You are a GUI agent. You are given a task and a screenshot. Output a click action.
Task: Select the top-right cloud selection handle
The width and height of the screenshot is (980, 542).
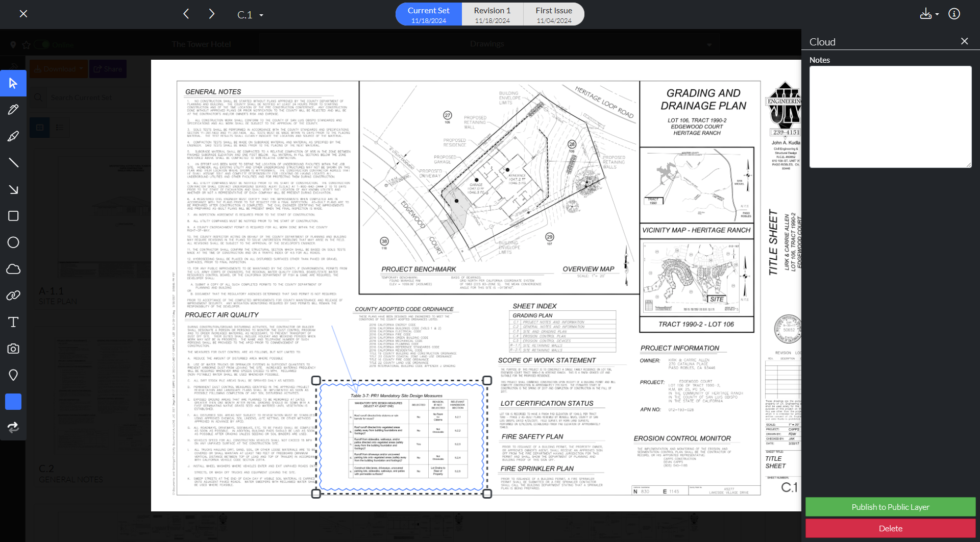(487, 381)
